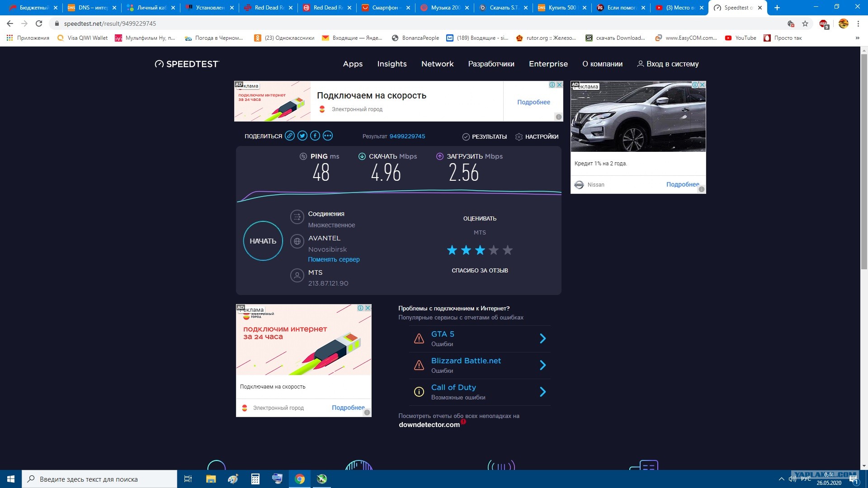Click the Chrome icon in the taskbar
Image resolution: width=868 pixels, height=488 pixels.
(x=299, y=479)
